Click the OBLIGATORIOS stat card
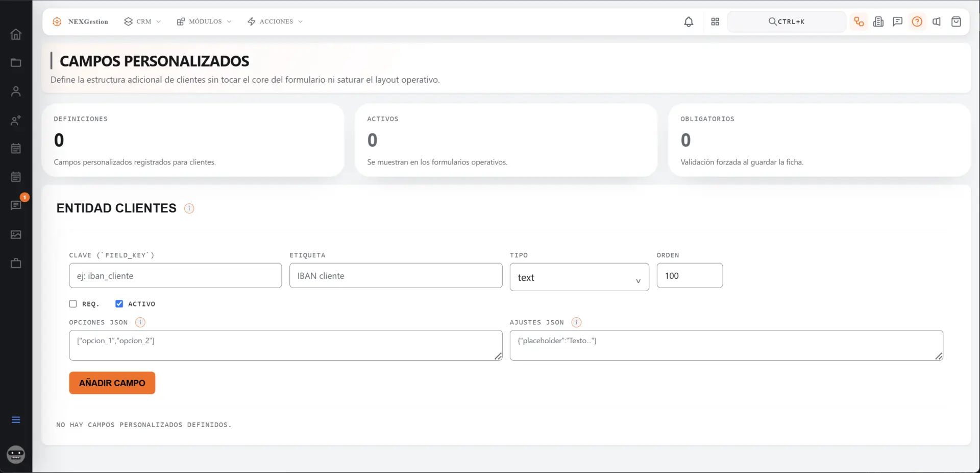The height and width of the screenshot is (473, 980). coord(819,140)
